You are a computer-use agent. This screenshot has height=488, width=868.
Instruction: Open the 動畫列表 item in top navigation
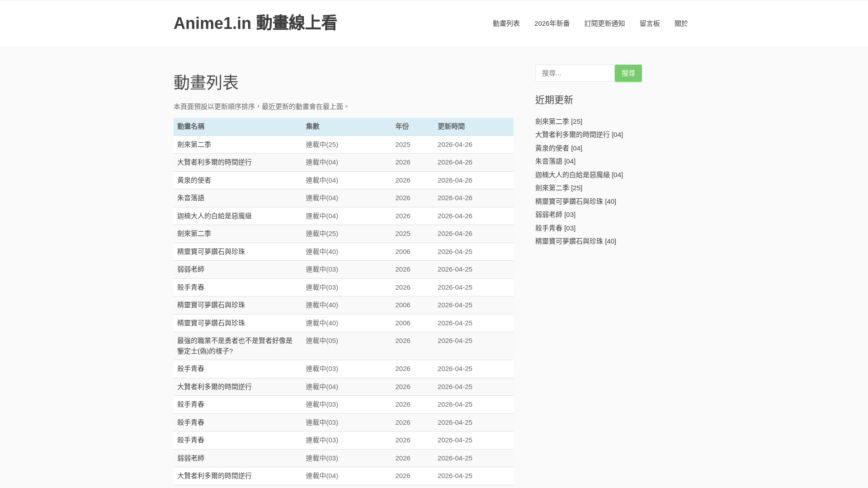click(x=506, y=23)
